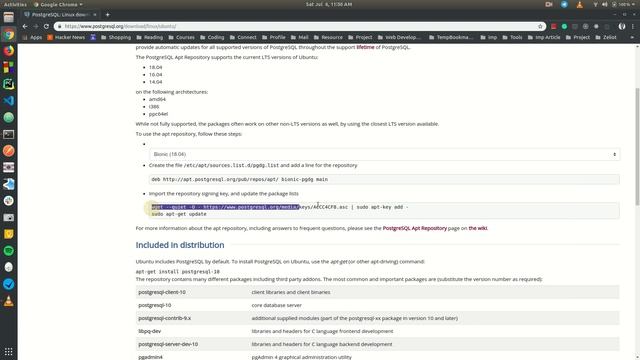Viewport: 640px width, 360px height.
Task: Open Spotify from the dock
Action: click(x=9, y=251)
